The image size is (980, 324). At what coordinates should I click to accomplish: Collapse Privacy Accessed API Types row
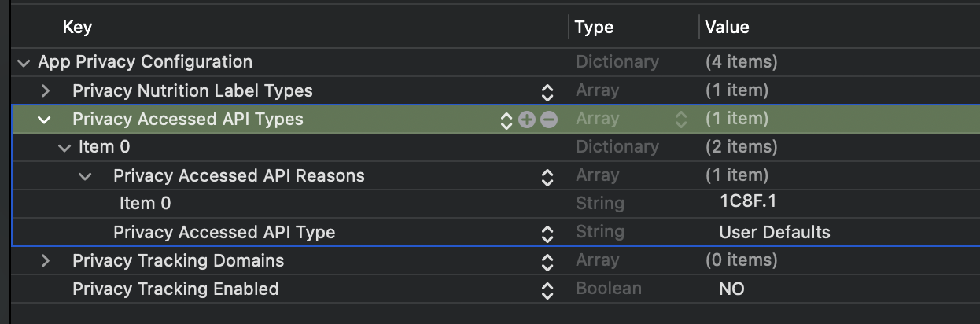tap(44, 120)
